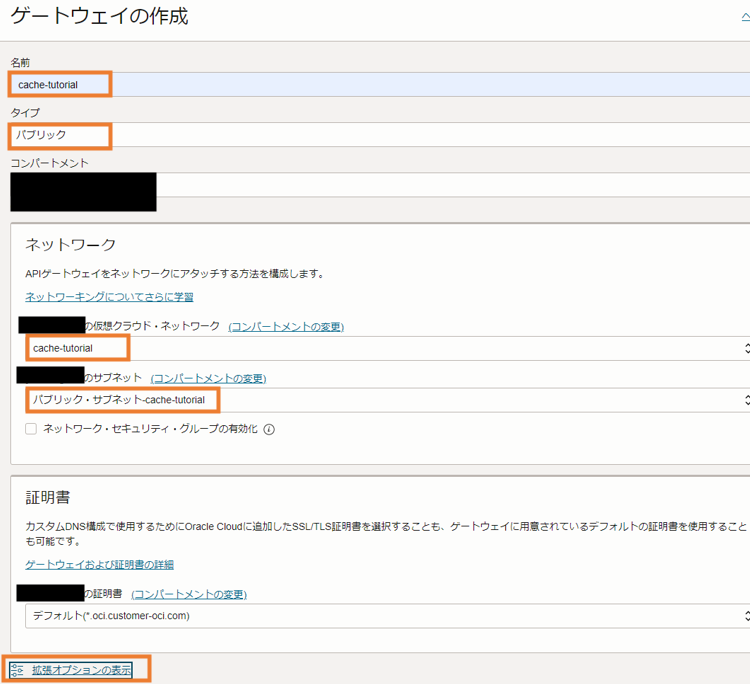Image resolution: width=750 pixels, height=684 pixels.
Task: Open the ゲートウェイおよび証明書の詳細 link
Action: coord(99,565)
